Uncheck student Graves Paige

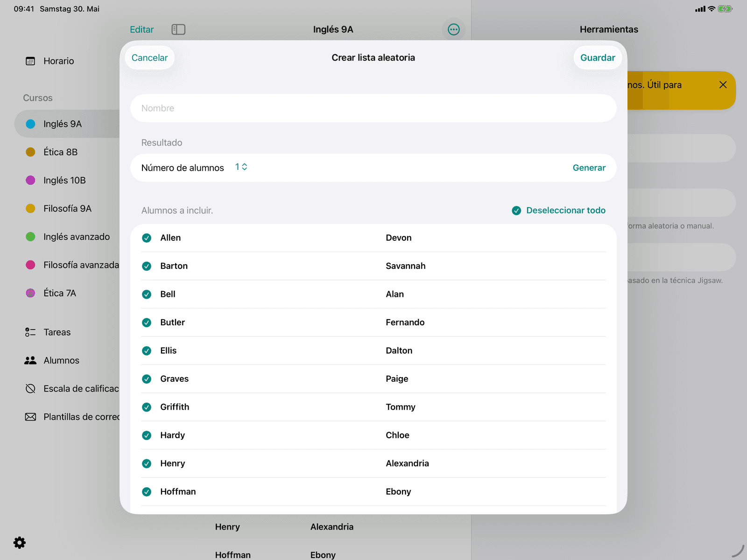147,379
